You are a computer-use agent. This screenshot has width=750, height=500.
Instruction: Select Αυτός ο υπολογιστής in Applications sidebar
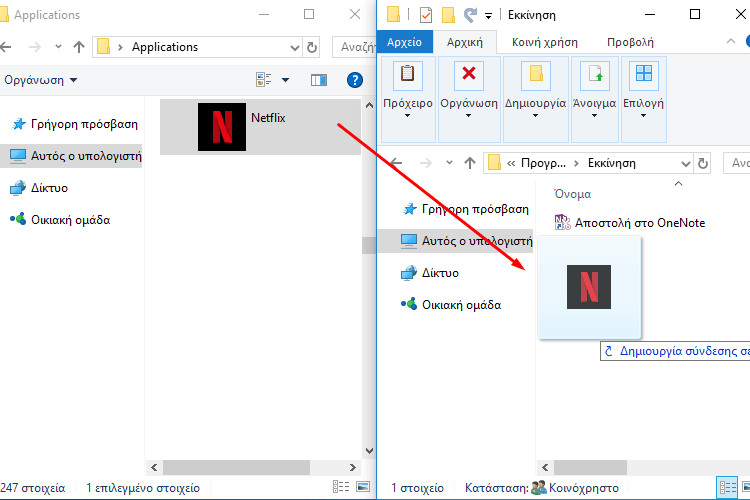click(x=71, y=156)
